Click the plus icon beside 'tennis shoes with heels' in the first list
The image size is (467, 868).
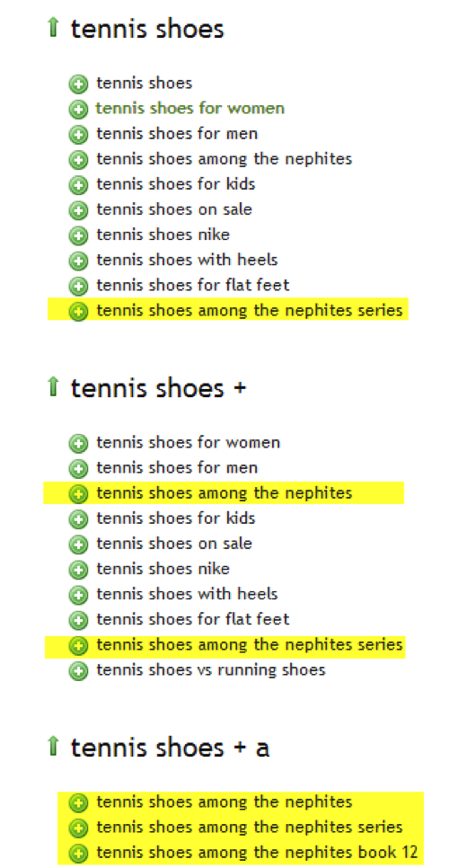(78, 261)
